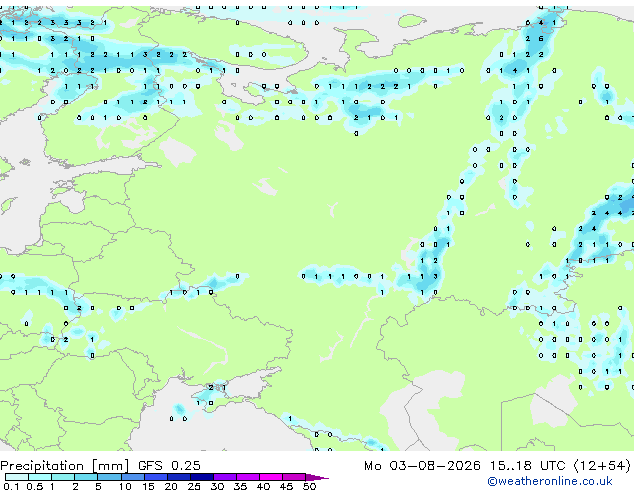Click the 'Mo 03-08-2026' date text
The width and height of the screenshot is (634, 490).
tap(422, 466)
